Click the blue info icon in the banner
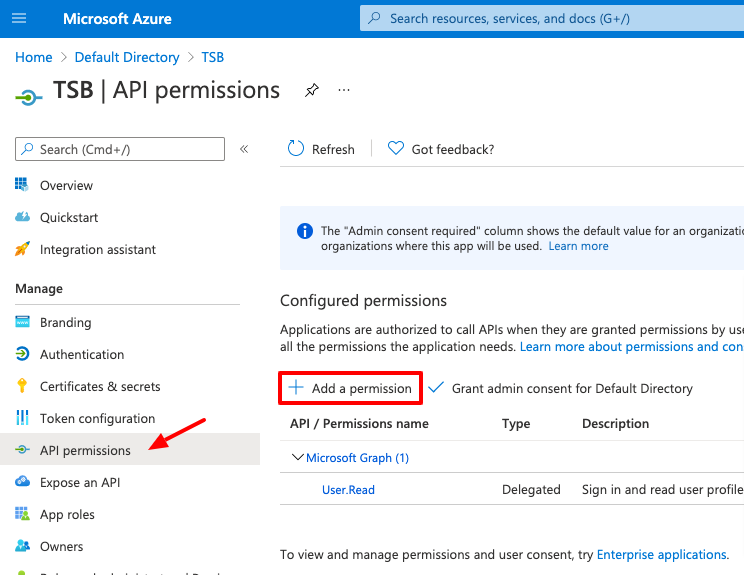744x575 pixels. (x=305, y=231)
